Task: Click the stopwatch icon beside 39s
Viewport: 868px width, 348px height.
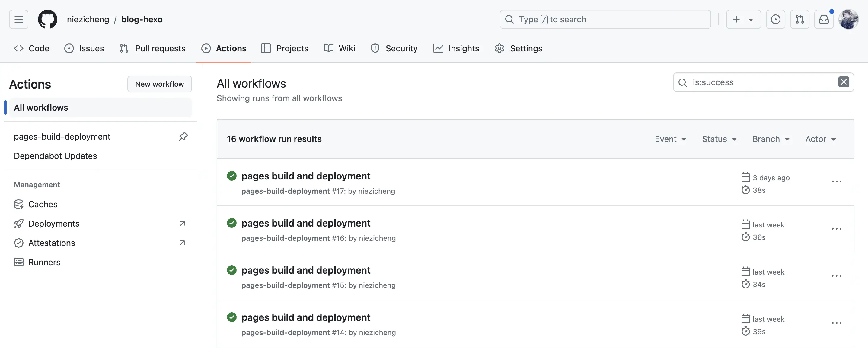Action: click(x=745, y=331)
